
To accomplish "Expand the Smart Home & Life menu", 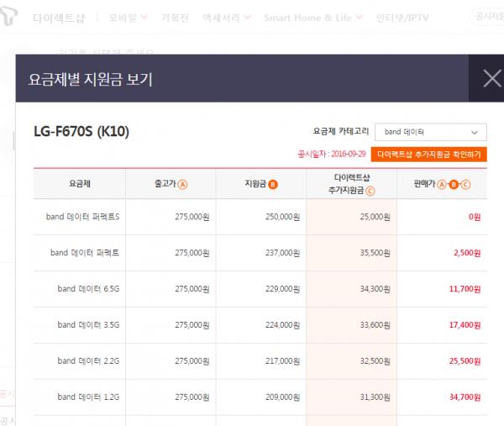I will pos(312,17).
